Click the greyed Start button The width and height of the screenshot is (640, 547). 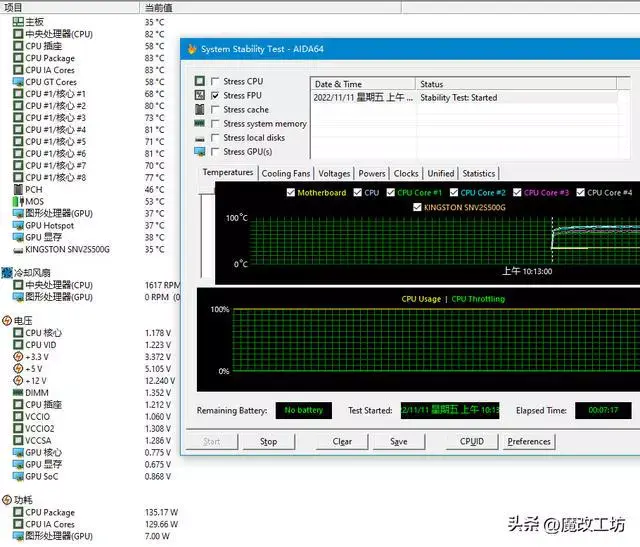pyautogui.click(x=211, y=442)
